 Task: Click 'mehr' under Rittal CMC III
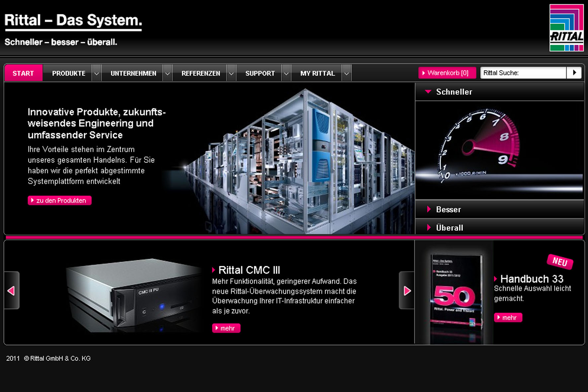click(x=226, y=328)
